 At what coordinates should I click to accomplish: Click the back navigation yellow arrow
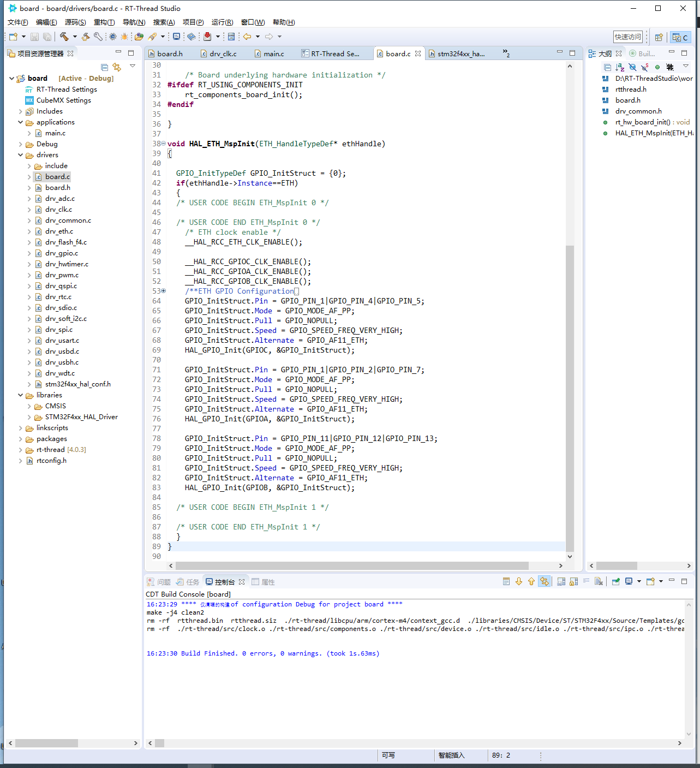click(x=247, y=37)
